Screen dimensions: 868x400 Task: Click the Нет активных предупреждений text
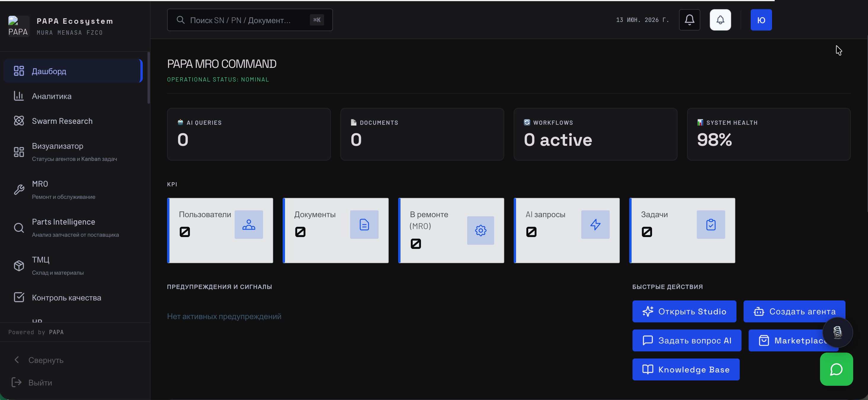[224, 316]
